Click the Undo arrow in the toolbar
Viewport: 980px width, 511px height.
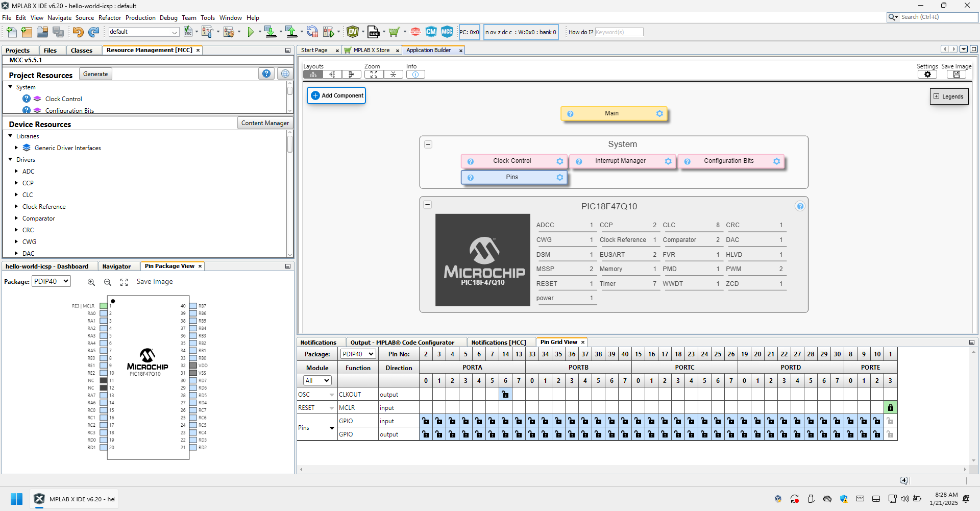pos(78,32)
